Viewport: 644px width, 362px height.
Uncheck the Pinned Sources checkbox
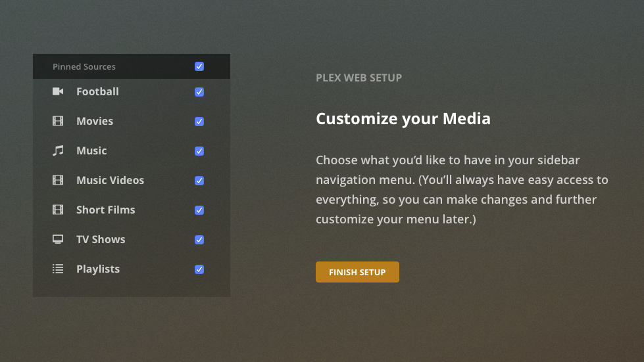[199, 66]
